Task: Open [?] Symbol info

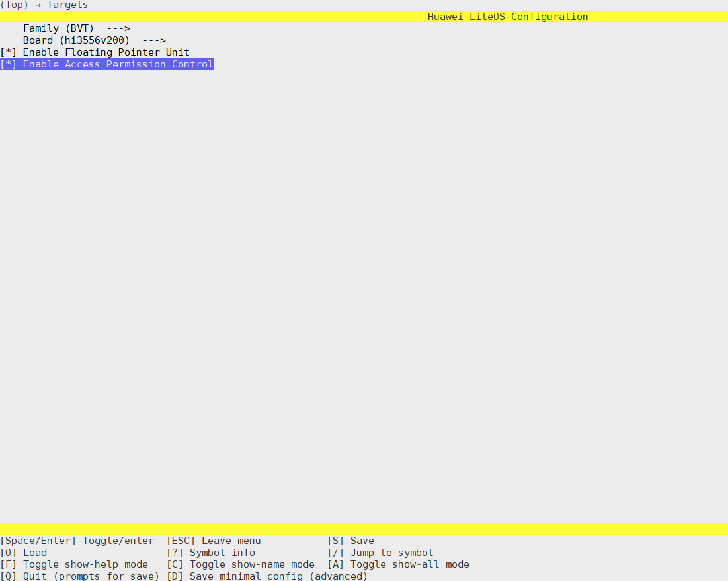Action: [210, 553]
